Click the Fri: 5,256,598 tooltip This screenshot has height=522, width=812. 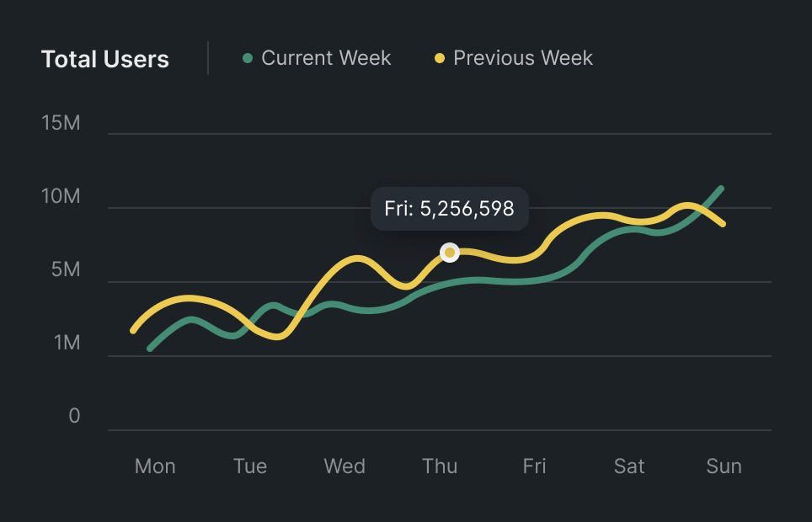[449, 209]
